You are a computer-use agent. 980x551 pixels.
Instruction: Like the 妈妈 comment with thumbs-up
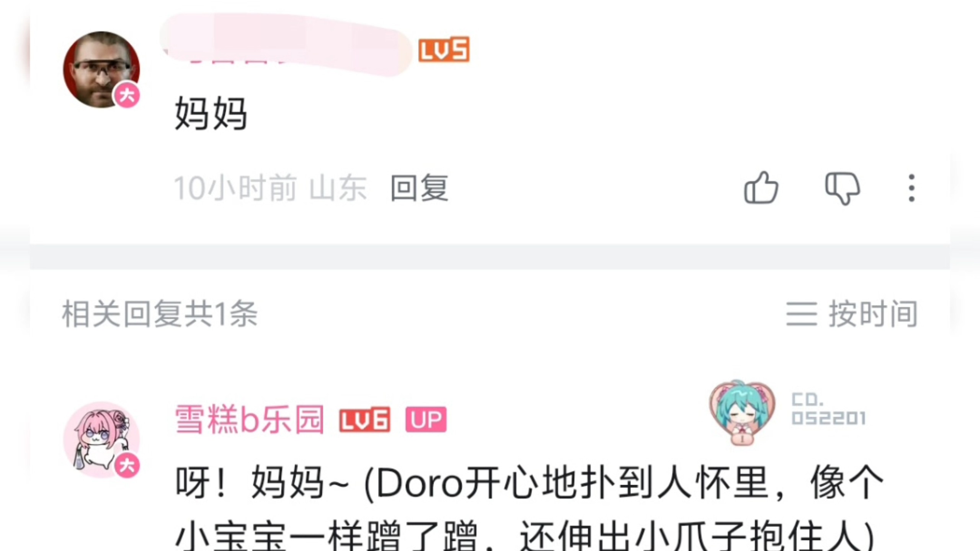[761, 187]
